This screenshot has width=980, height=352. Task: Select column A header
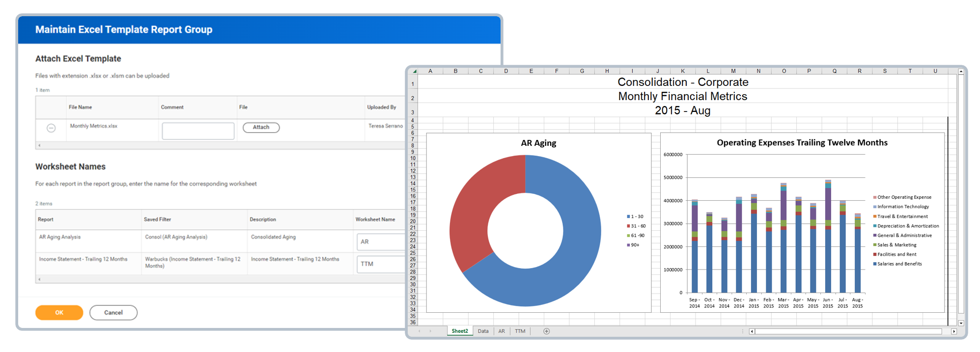click(x=430, y=71)
